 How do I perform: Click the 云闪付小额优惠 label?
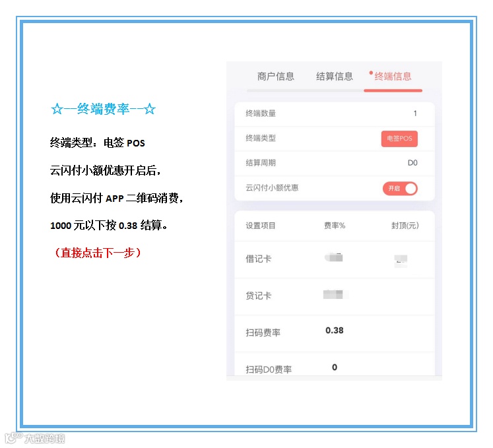pyautogui.click(x=272, y=187)
